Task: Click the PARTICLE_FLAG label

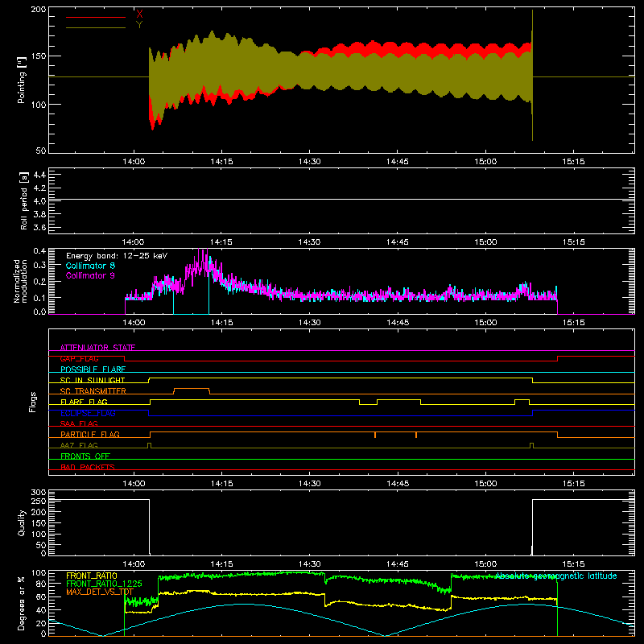Action: pyautogui.click(x=90, y=434)
